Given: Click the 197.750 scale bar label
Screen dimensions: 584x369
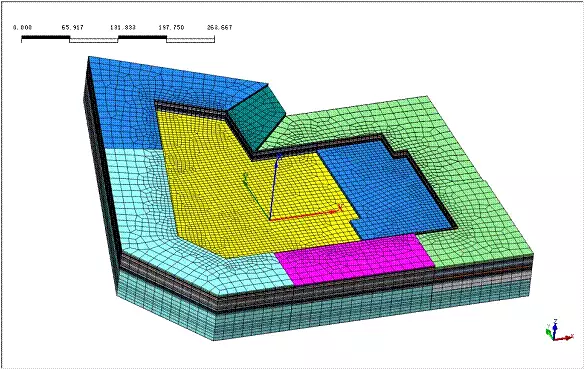Looking at the screenshot, I should [171, 28].
